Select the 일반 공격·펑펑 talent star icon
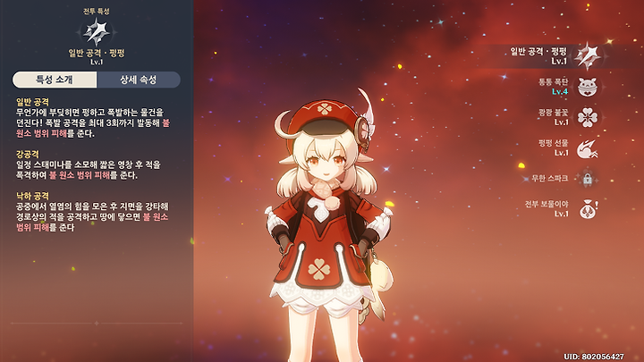 click(x=588, y=55)
